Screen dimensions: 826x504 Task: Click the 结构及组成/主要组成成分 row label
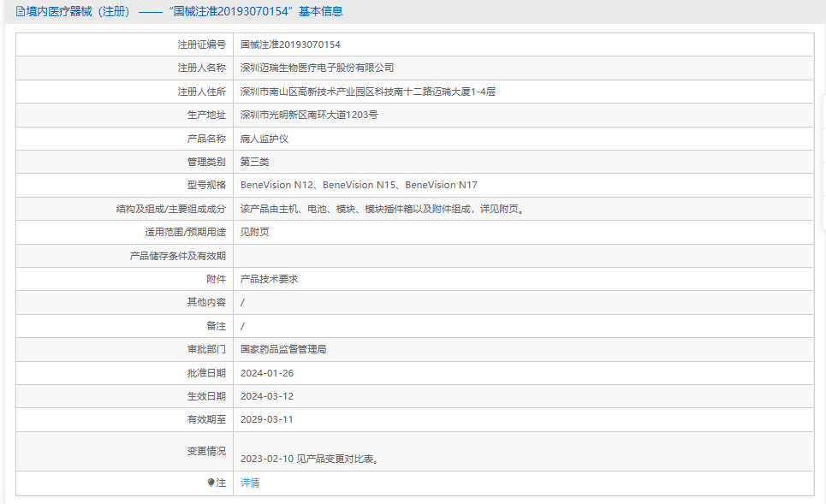[x=171, y=209]
